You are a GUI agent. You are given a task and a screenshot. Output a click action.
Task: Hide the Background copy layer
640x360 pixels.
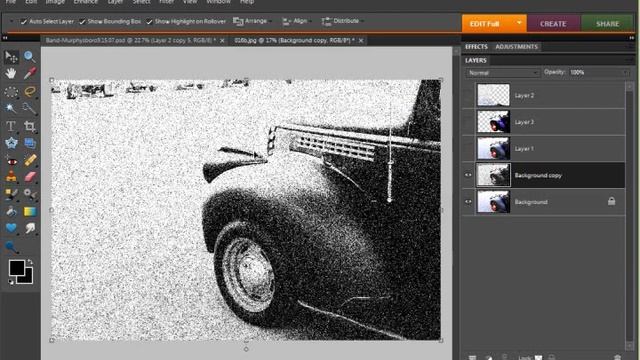(469, 175)
